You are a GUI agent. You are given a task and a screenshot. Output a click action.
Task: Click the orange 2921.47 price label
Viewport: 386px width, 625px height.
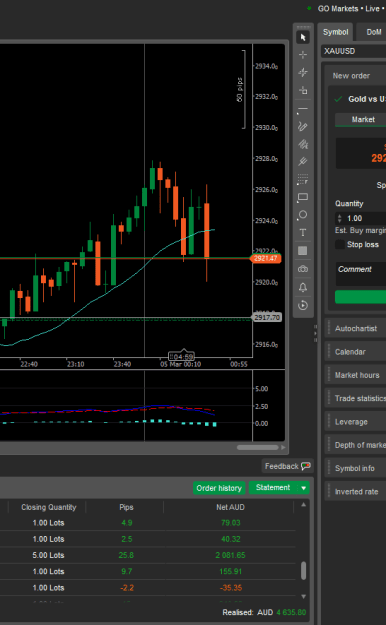click(x=266, y=258)
